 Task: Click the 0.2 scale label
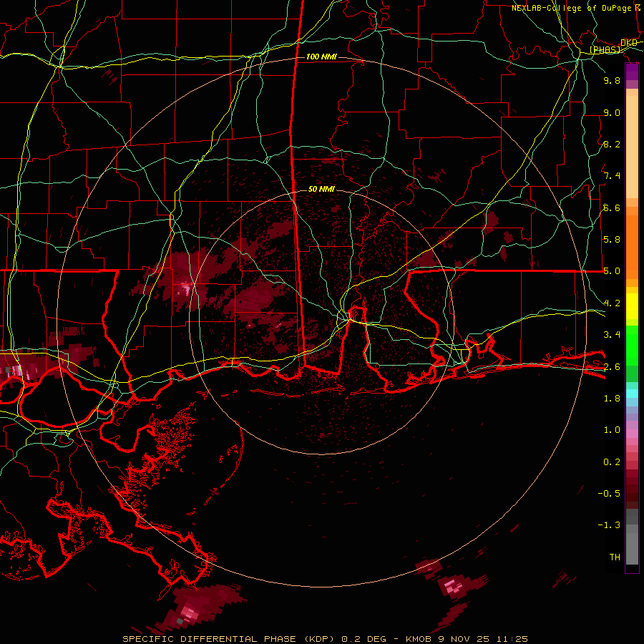coord(612,462)
